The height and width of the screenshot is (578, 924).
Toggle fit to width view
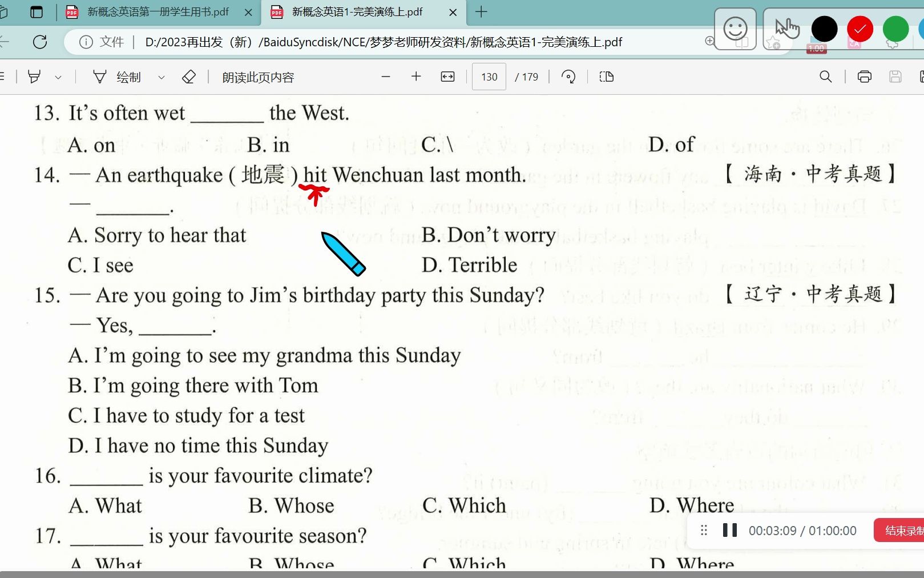(447, 77)
